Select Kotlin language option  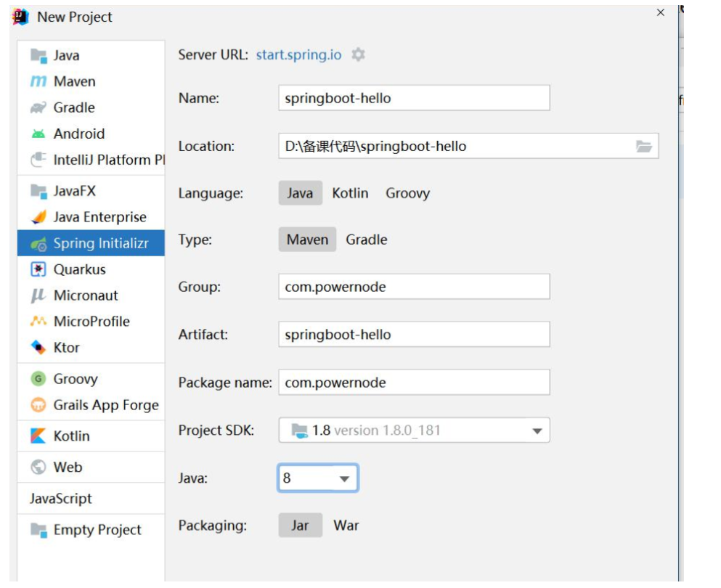350,193
